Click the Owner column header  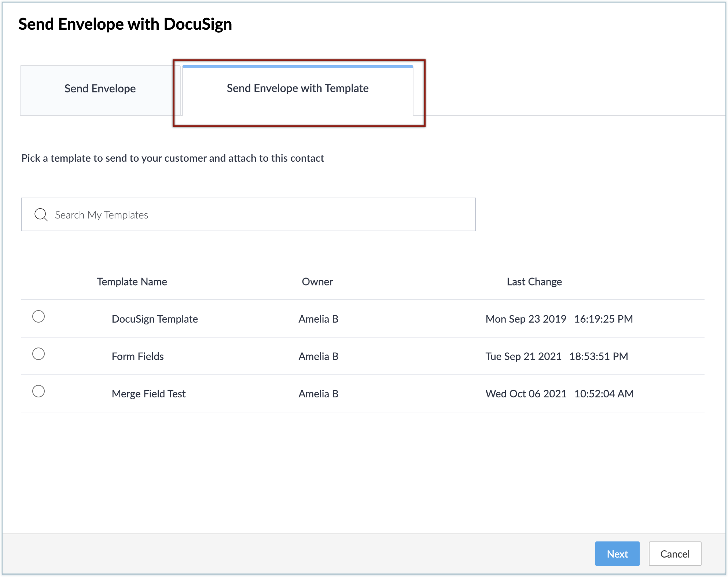(317, 282)
